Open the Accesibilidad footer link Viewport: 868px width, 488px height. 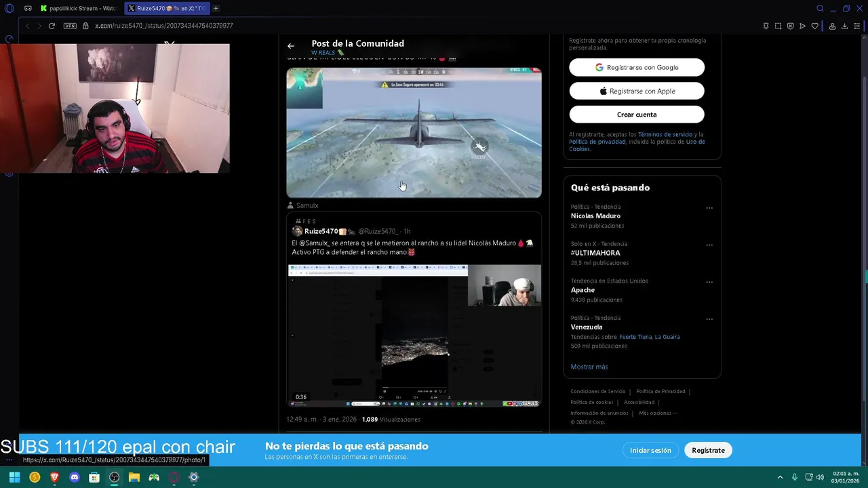[x=639, y=403]
